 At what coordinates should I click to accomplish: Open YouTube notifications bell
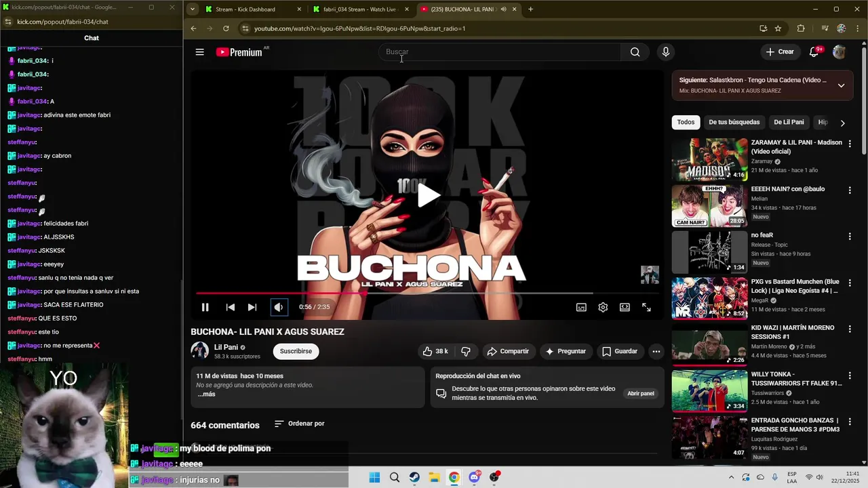pyautogui.click(x=814, y=52)
